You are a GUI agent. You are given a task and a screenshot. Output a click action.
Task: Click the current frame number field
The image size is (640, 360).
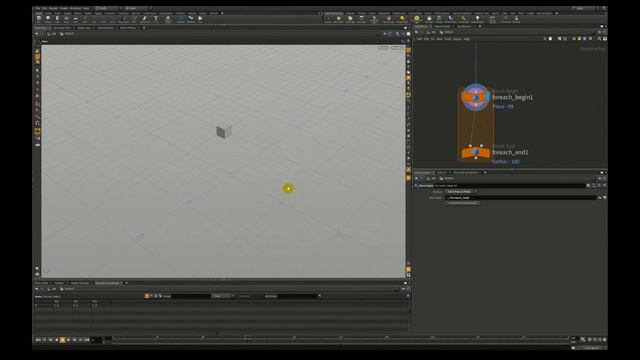pyautogui.click(x=97, y=340)
